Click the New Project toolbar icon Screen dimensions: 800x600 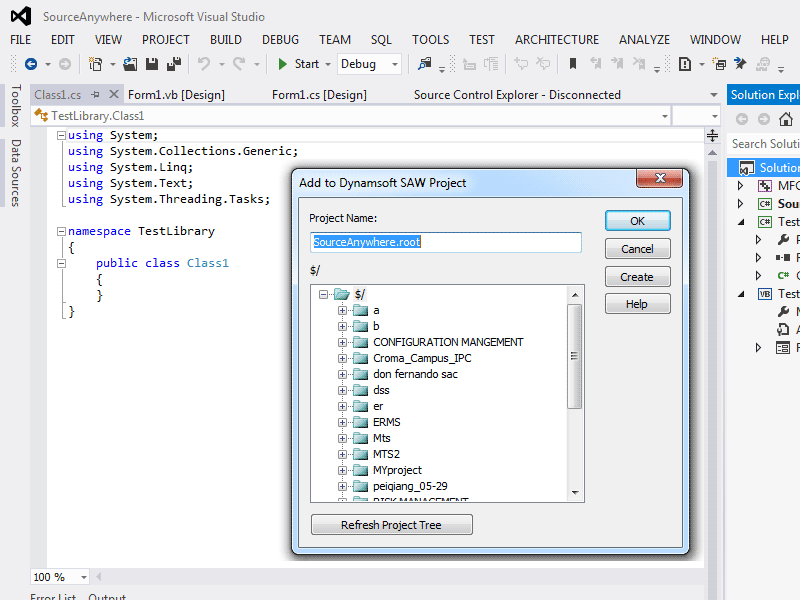tap(96, 64)
